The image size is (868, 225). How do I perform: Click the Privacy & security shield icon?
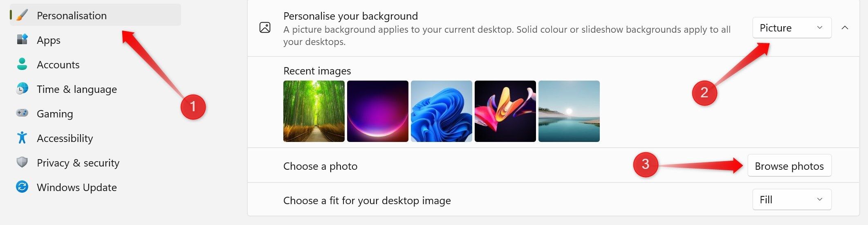[22, 162]
